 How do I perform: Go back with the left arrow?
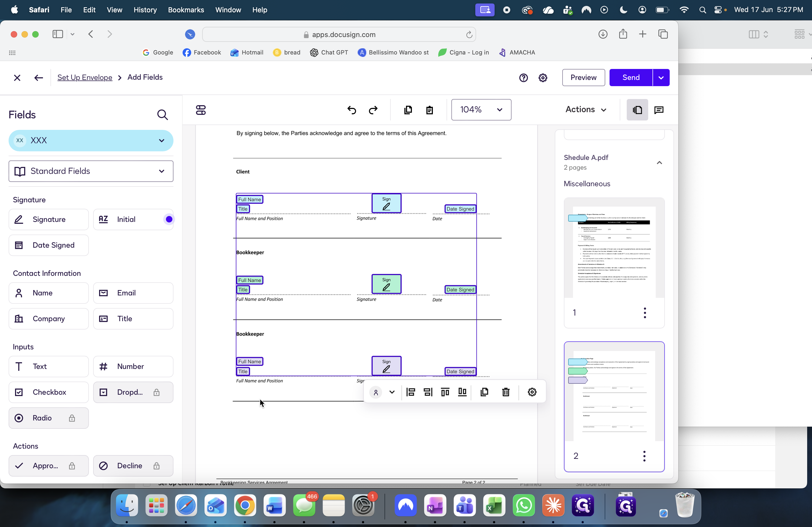(x=39, y=78)
